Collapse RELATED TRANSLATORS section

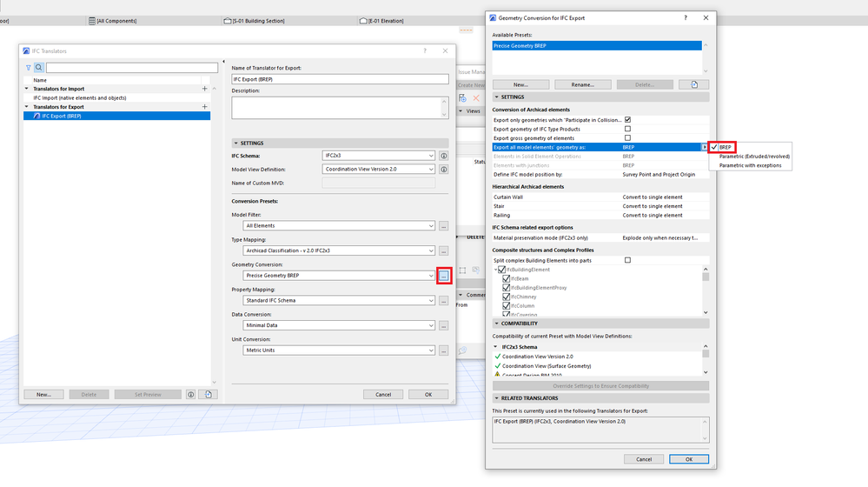coord(496,398)
